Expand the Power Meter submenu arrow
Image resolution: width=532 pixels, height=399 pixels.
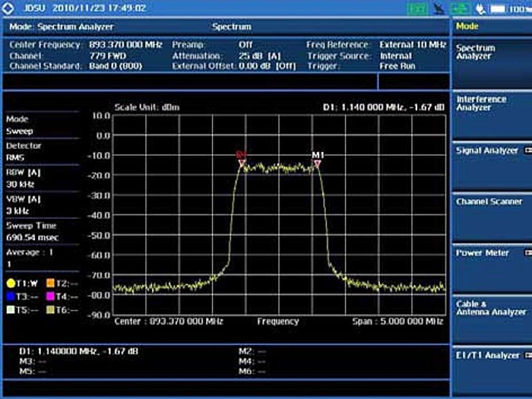528,253
